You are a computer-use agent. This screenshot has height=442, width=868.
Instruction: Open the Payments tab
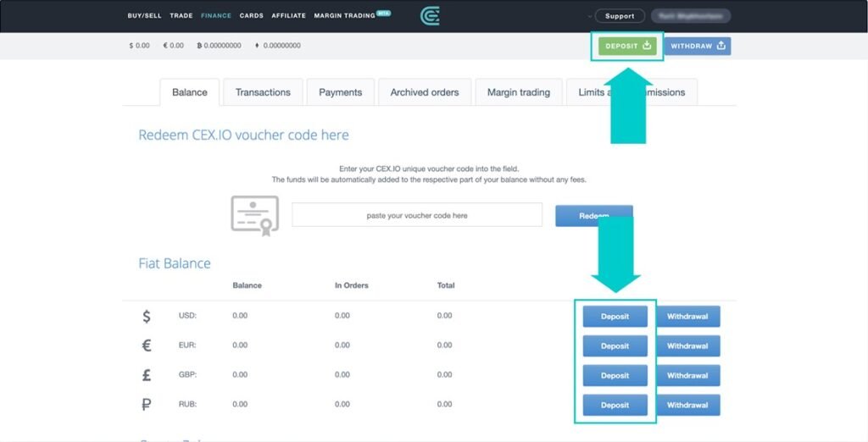click(x=341, y=92)
